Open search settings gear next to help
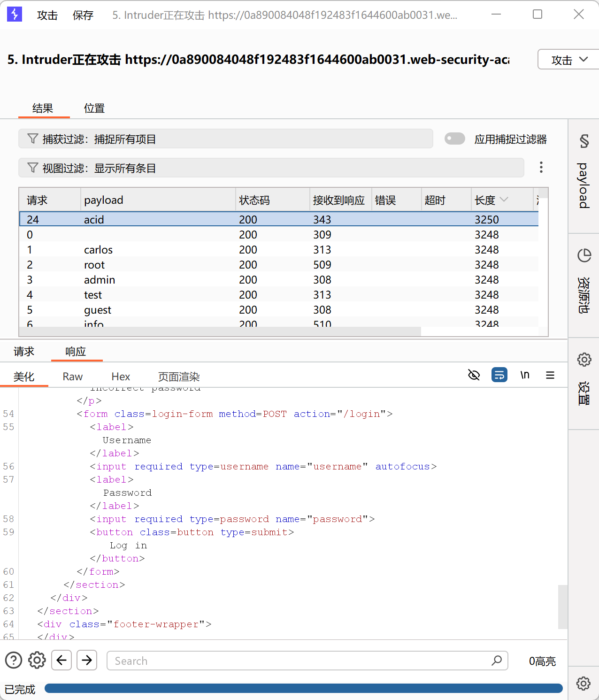This screenshot has width=599, height=700. 37,660
